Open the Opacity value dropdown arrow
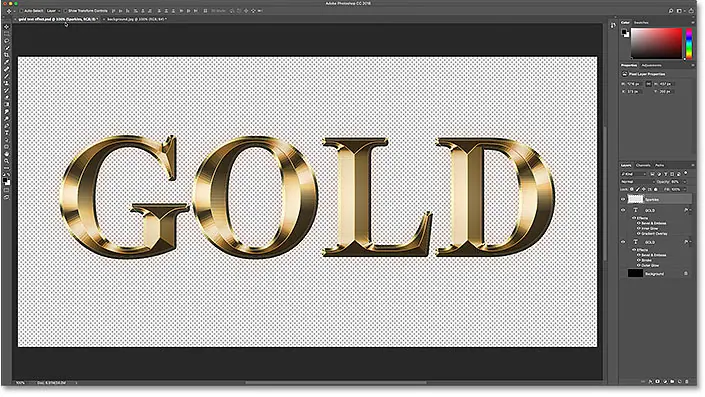The image size is (705, 397). tap(685, 182)
